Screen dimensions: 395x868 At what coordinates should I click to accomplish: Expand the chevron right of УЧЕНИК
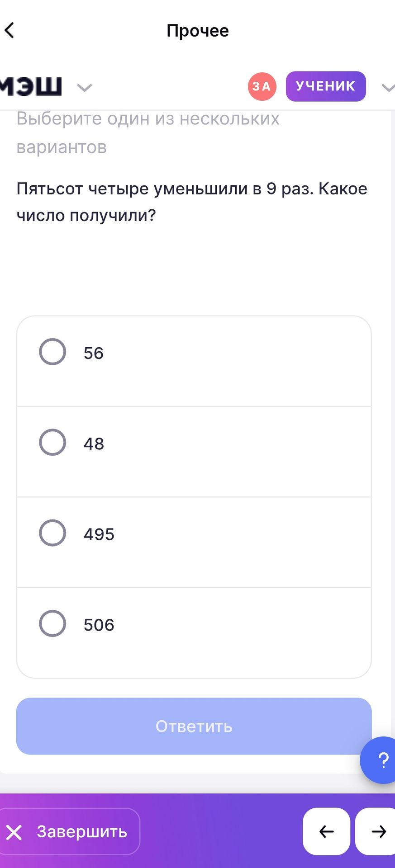(x=388, y=87)
